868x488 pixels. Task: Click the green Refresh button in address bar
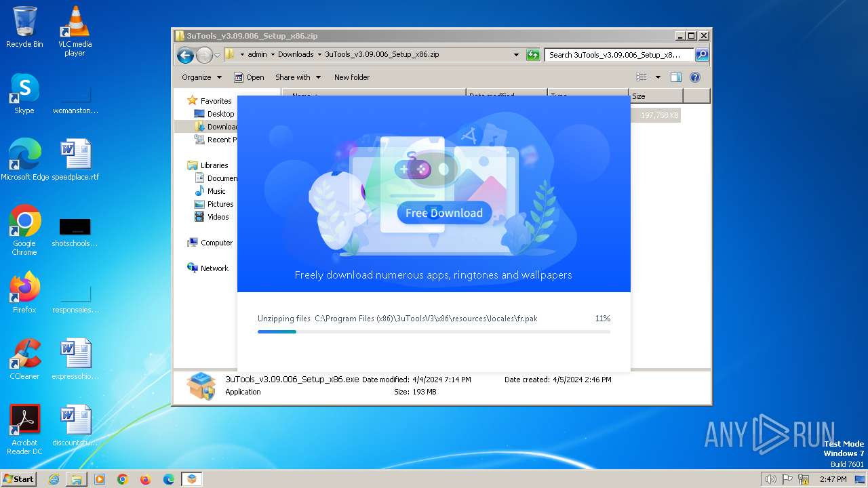[533, 55]
